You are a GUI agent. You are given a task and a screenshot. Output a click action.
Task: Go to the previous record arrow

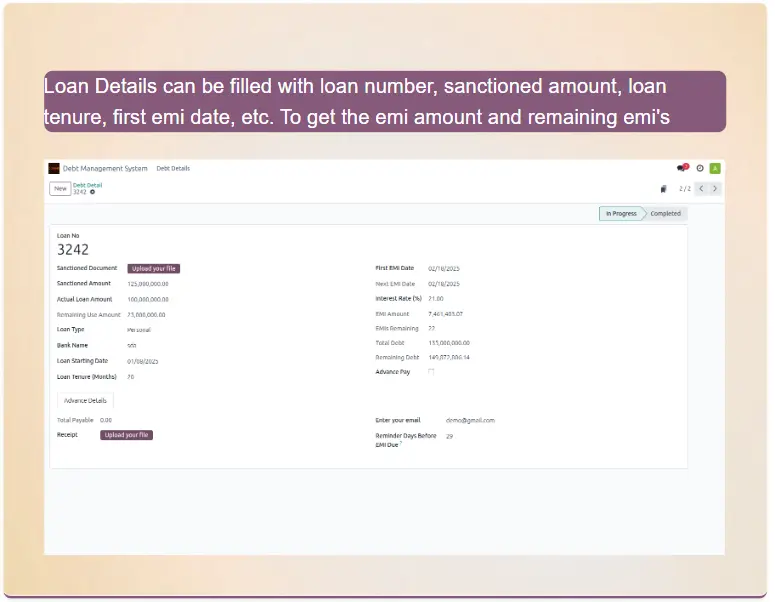pos(701,188)
